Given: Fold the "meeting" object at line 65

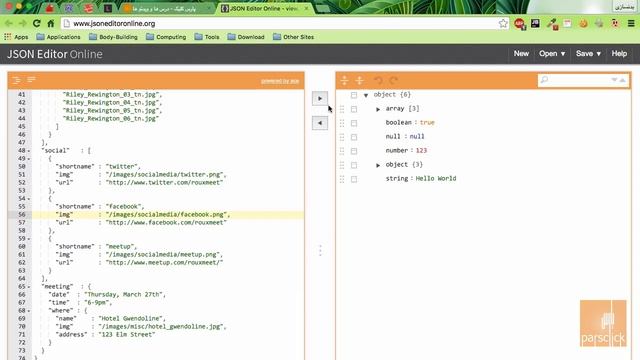Looking at the screenshot, I should [x=29, y=287].
